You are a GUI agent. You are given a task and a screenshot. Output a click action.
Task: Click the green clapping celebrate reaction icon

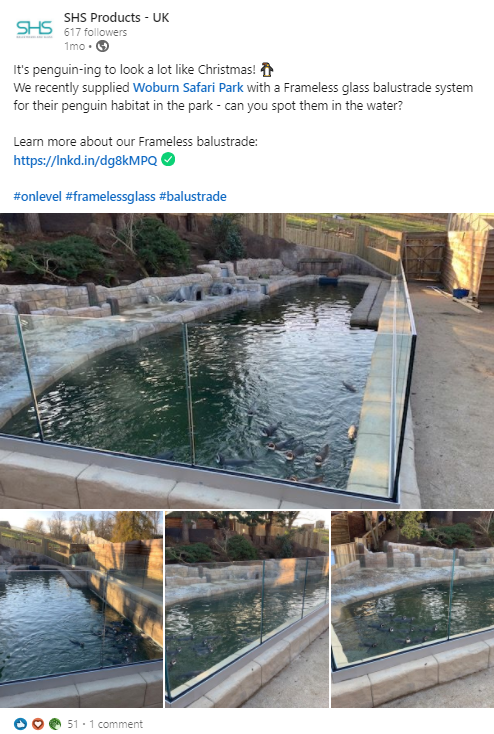[x=55, y=724]
